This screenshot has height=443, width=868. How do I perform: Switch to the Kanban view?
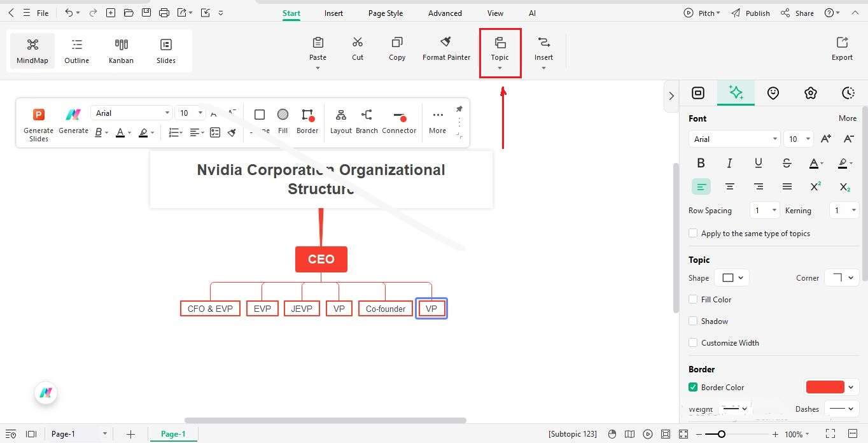click(121, 50)
